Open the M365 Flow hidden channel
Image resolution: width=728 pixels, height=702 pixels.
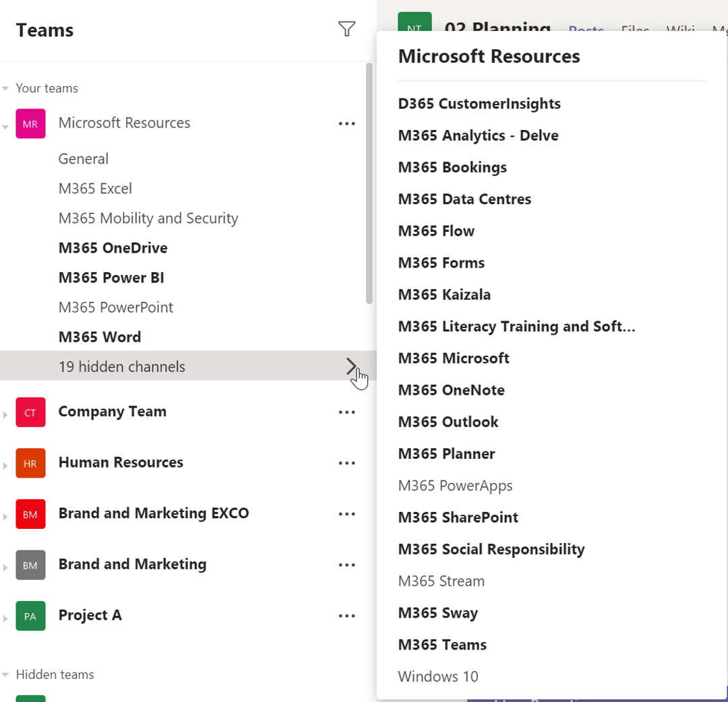click(x=436, y=230)
